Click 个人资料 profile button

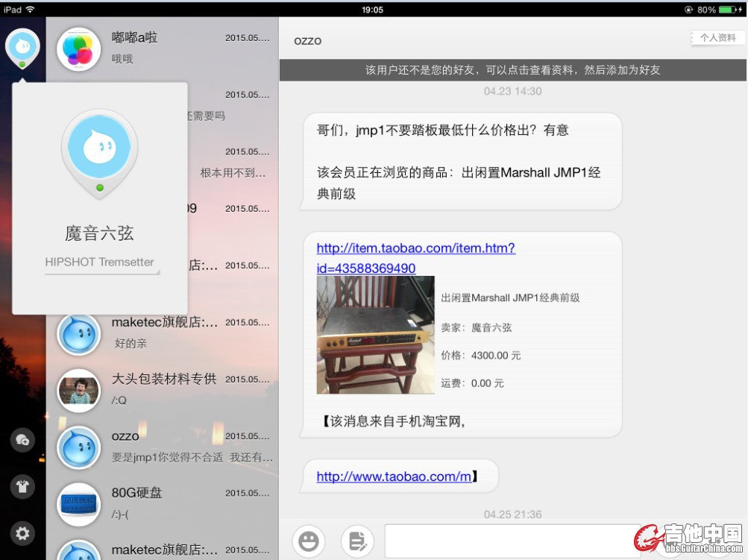coord(717,38)
